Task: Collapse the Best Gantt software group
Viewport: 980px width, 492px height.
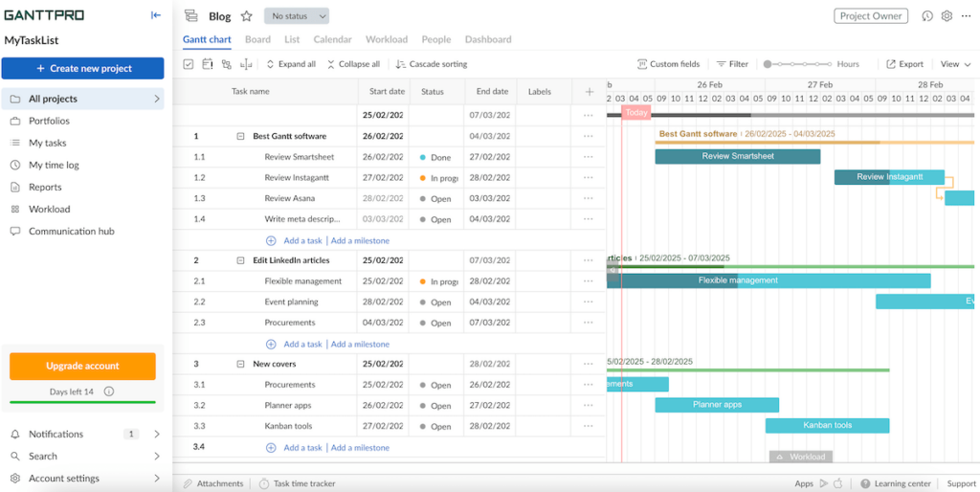Action: [x=240, y=136]
